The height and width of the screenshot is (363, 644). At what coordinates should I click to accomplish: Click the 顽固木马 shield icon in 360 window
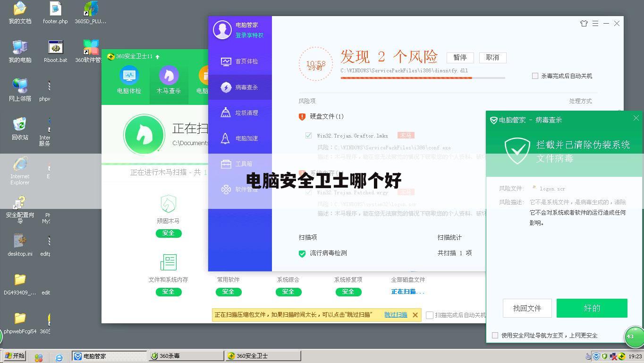169,204
